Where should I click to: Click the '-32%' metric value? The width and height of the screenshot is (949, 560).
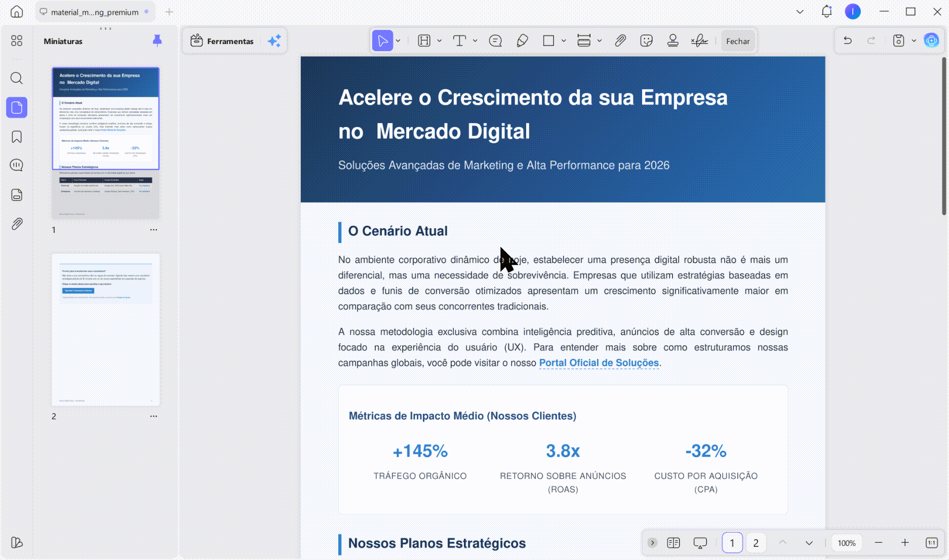pos(706,451)
